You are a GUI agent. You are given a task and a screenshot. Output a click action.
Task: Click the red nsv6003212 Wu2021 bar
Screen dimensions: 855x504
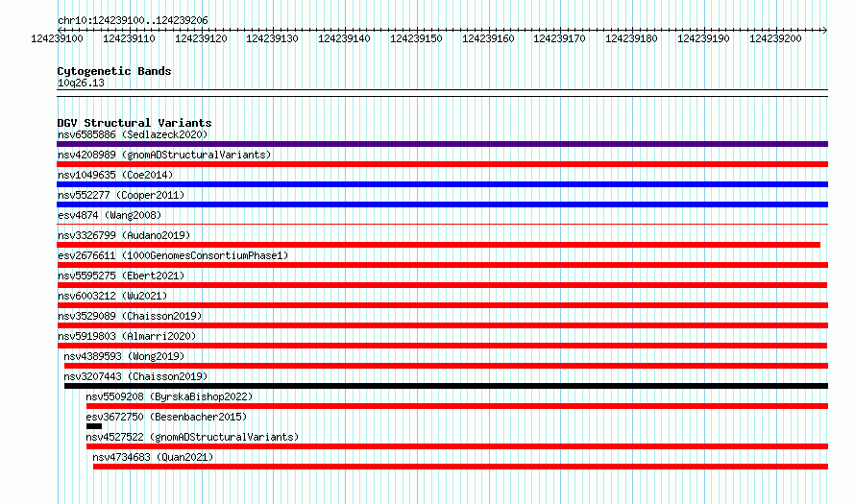pos(442,305)
